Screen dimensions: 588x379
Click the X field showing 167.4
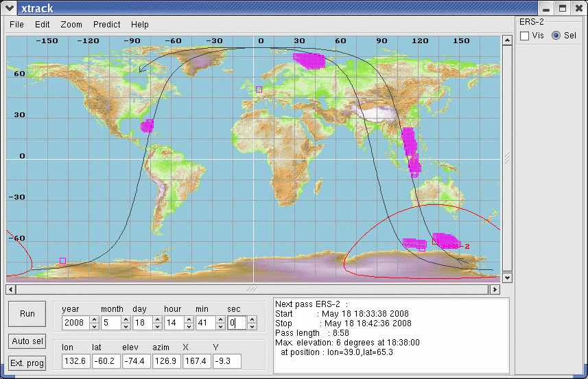[196, 361]
